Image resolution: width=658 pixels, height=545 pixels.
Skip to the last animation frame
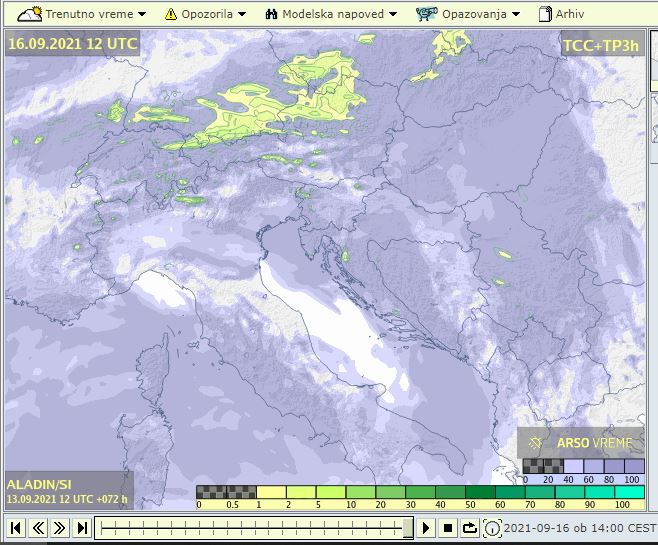tap(82, 528)
